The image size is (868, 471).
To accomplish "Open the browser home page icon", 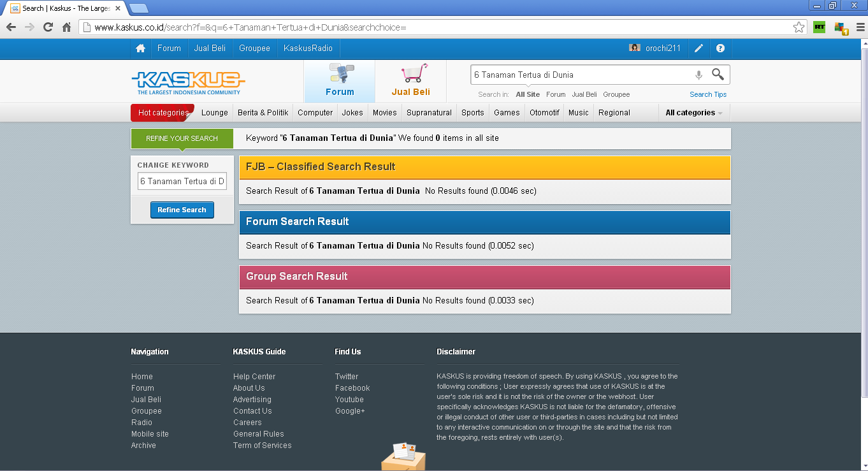I will [x=66, y=27].
